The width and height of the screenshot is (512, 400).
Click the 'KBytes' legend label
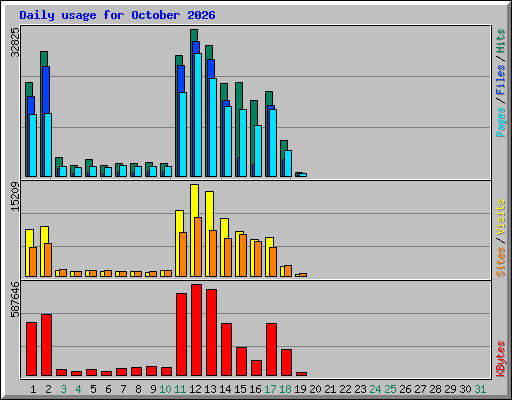(x=501, y=359)
